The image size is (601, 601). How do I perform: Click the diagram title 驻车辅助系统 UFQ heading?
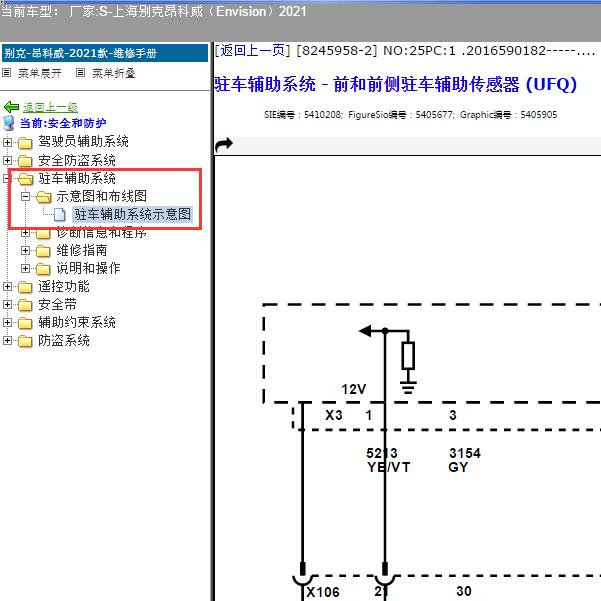tap(395, 84)
